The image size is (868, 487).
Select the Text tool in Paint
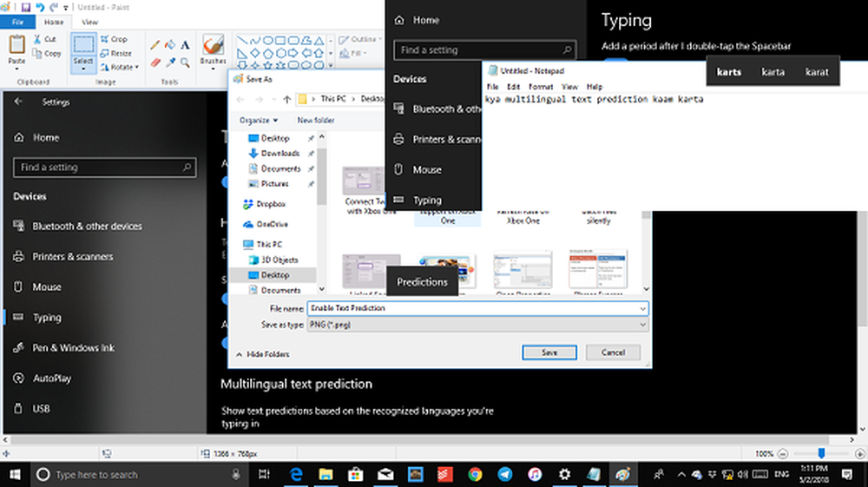click(x=185, y=45)
